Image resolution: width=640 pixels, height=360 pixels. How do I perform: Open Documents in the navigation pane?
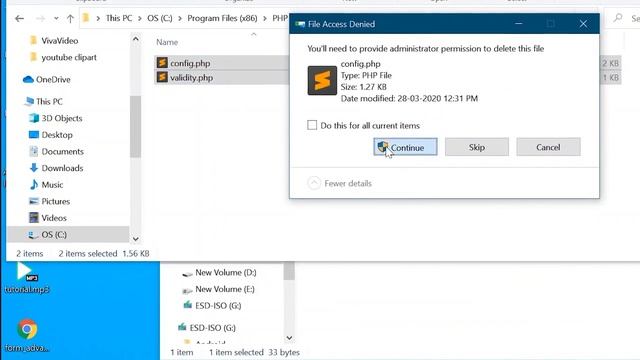pos(62,151)
